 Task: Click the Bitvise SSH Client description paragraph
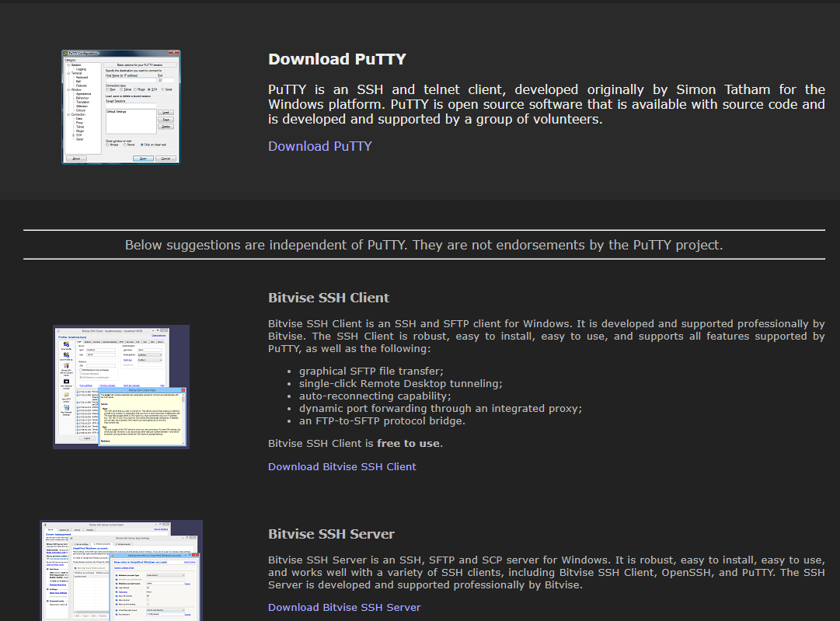coord(546,336)
